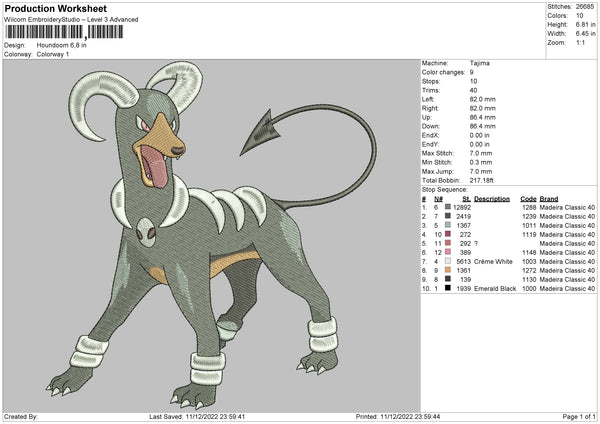Click stitch count '5613' in stop row 7
The image size is (600, 424).
(x=463, y=261)
